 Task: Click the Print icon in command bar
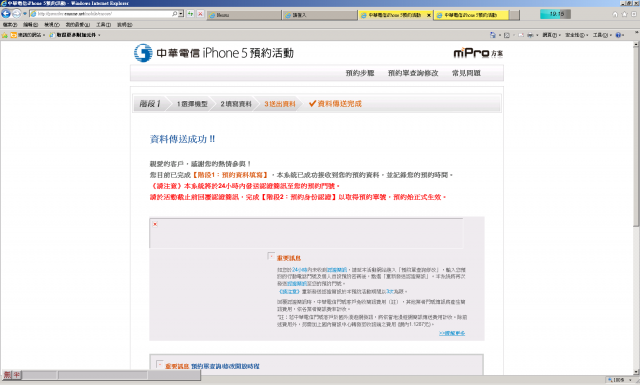pos(530,35)
